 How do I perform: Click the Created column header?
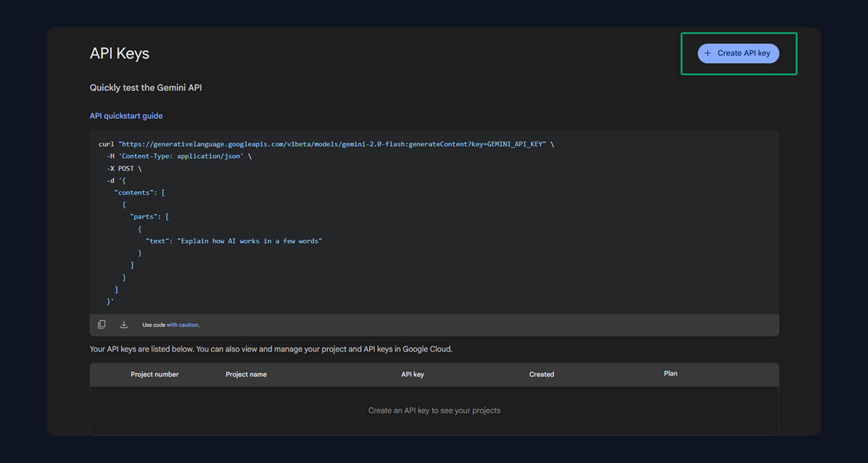[542, 374]
